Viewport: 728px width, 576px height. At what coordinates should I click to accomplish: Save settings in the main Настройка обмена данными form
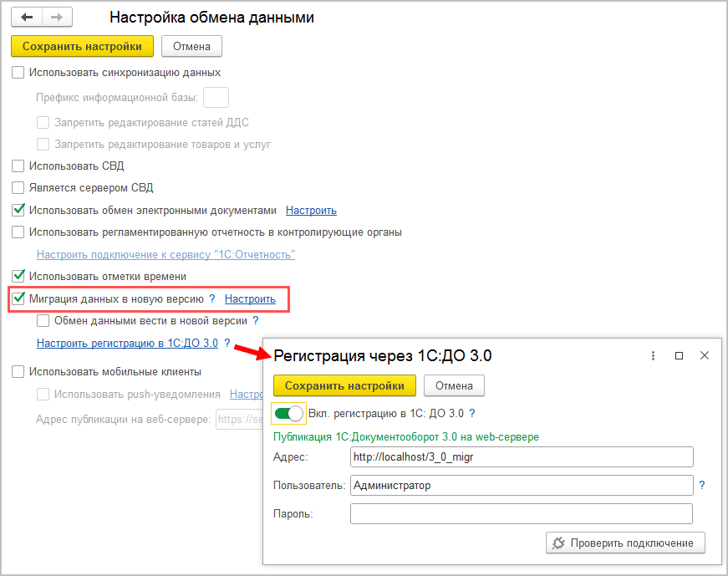[x=82, y=47]
